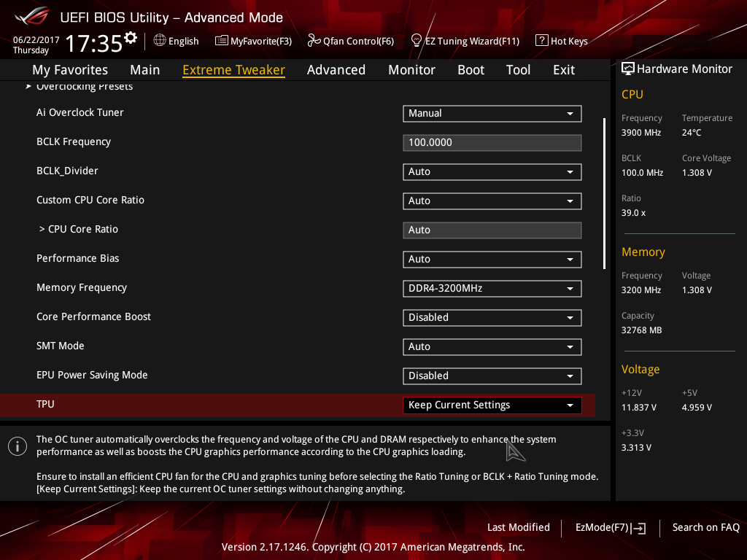Switch to the Main tab

[145, 70]
